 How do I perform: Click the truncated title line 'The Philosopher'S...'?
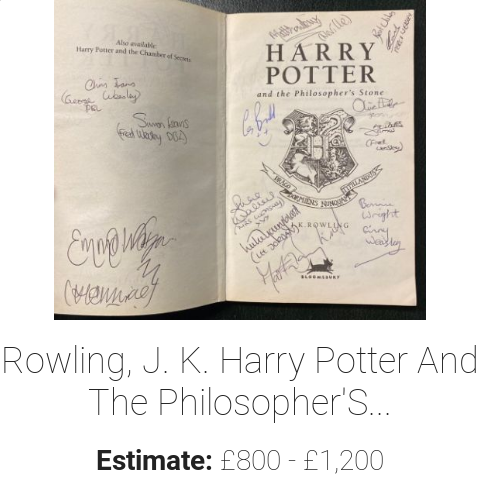click(x=240, y=402)
